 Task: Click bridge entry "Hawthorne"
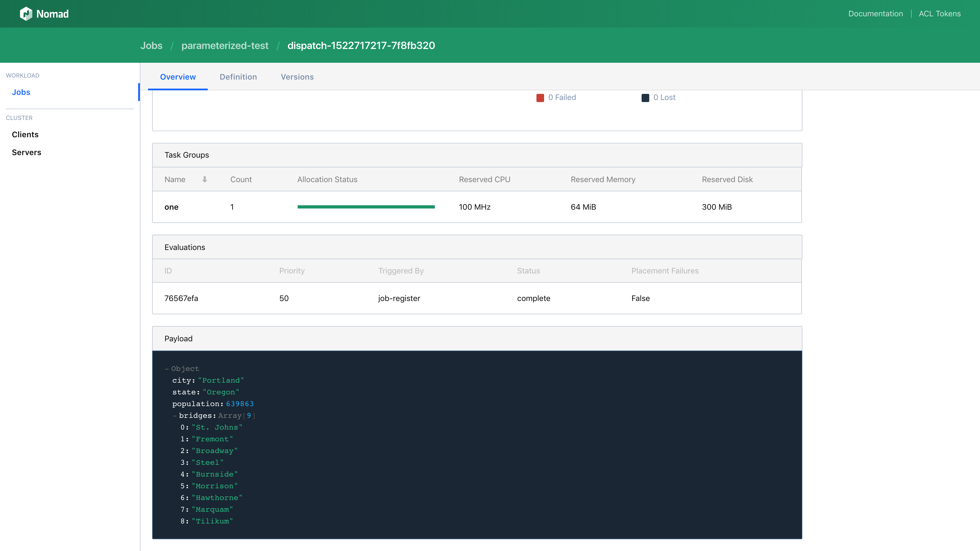(217, 498)
